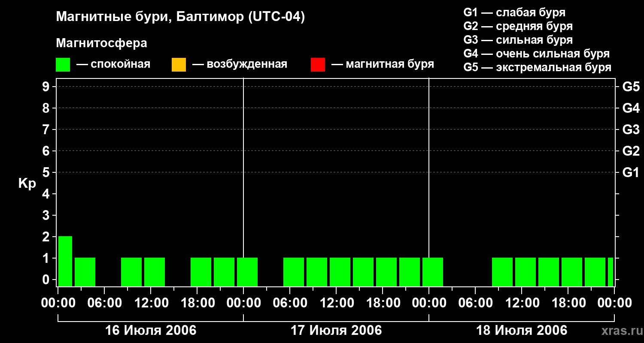The image size is (644, 343).
Task: Select the 02:00–05:00 bar on 16 Июля
Action: click(x=85, y=272)
